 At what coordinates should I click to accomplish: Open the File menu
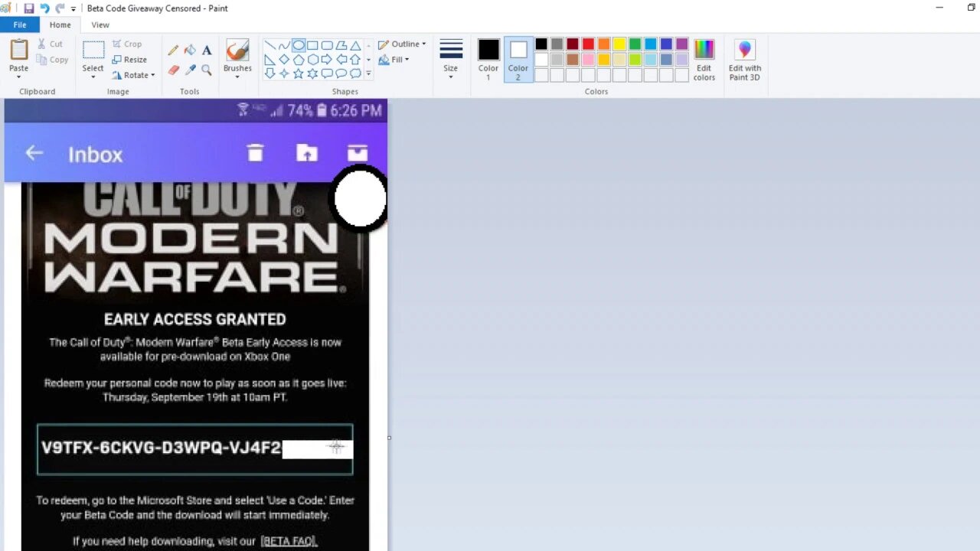coord(20,25)
